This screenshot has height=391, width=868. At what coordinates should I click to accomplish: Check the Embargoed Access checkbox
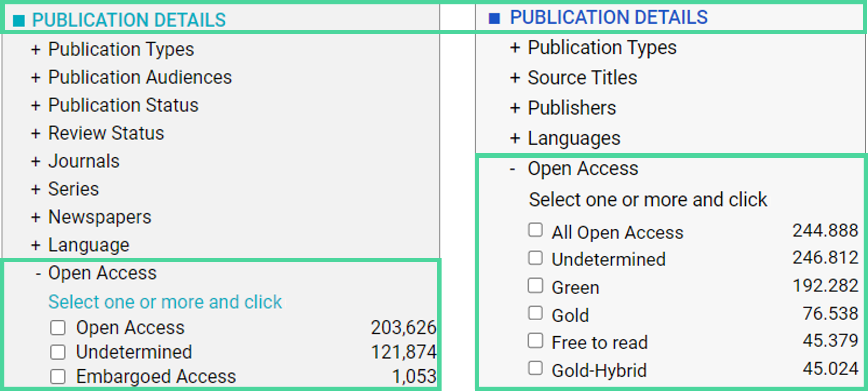point(58,376)
